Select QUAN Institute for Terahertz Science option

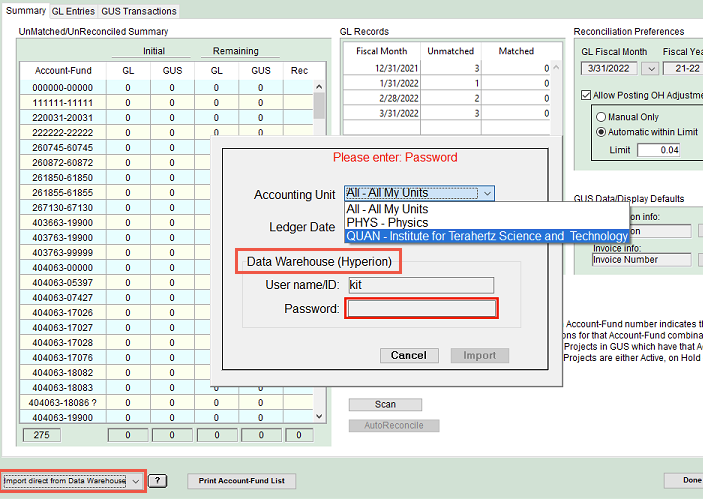pyautogui.click(x=486, y=236)
